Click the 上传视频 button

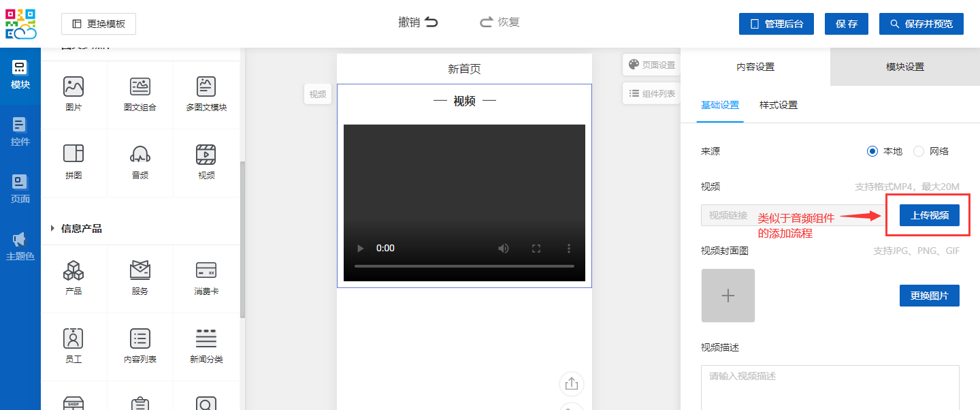[x=929, y=215]
